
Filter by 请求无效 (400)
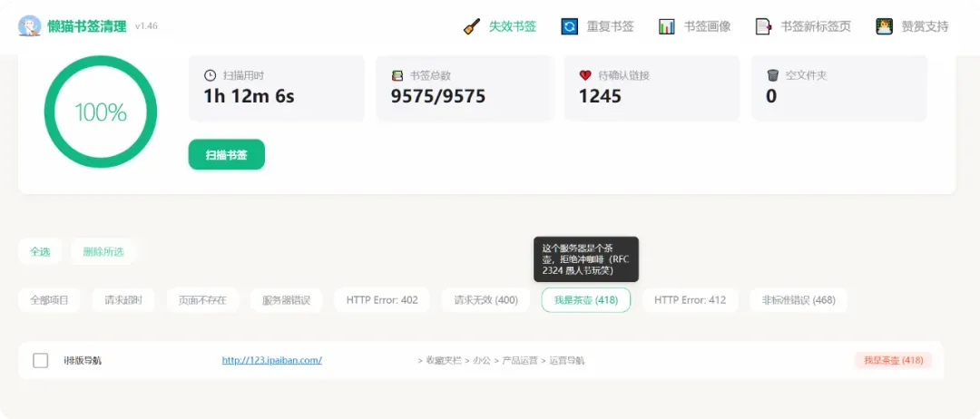[x=485, y=300]
